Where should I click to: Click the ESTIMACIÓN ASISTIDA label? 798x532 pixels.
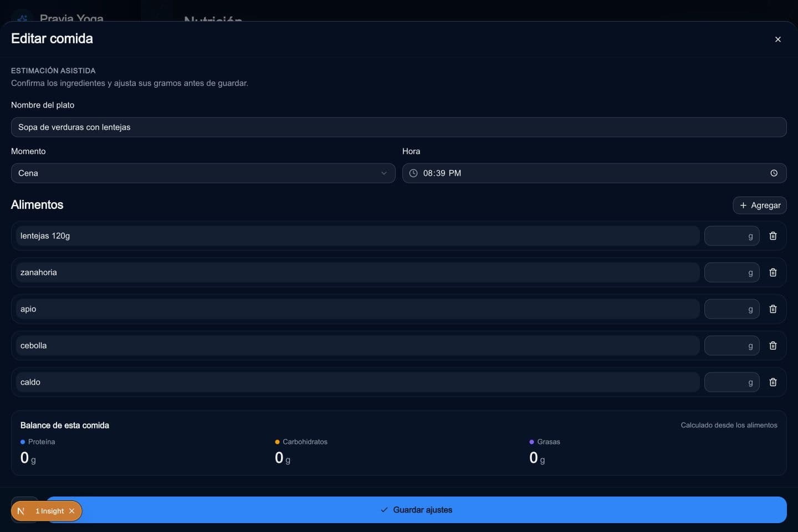(x=53, y=71)
